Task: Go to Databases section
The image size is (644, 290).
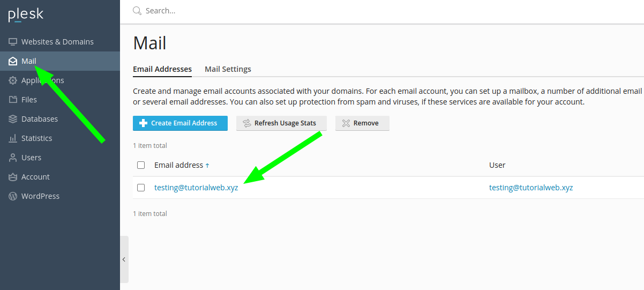Action: [60, 119]
